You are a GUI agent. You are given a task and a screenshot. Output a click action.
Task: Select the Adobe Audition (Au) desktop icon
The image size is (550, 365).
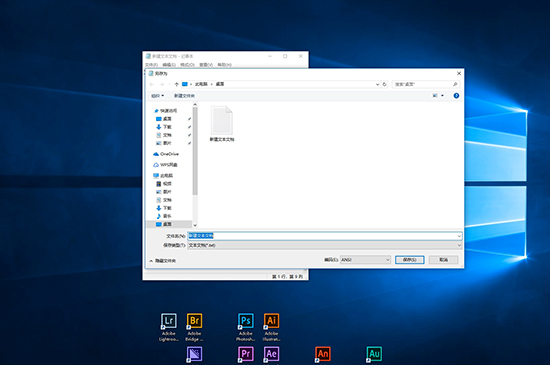(374, 354)
